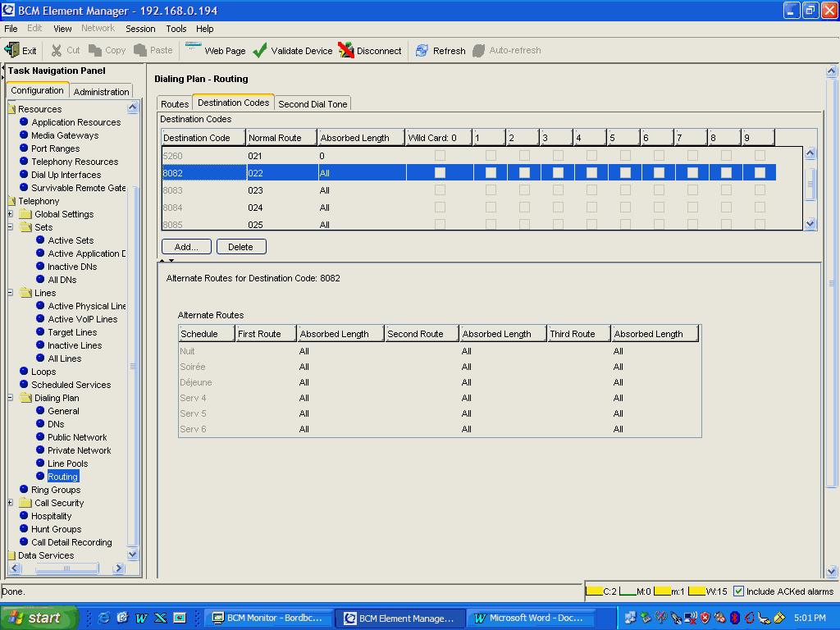Click the blue bullet beside Telephony Resources
Viewport: 840px width, 630px height.
click(x=24, y=162)
